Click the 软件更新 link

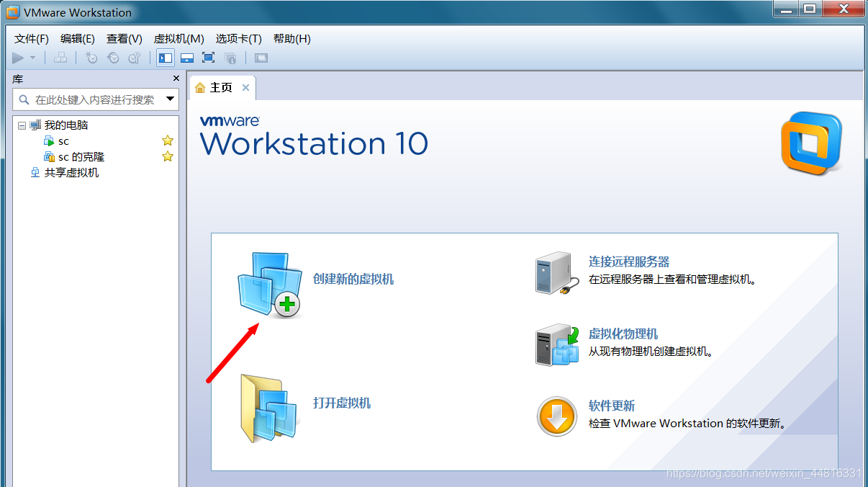tap(612, 406)
